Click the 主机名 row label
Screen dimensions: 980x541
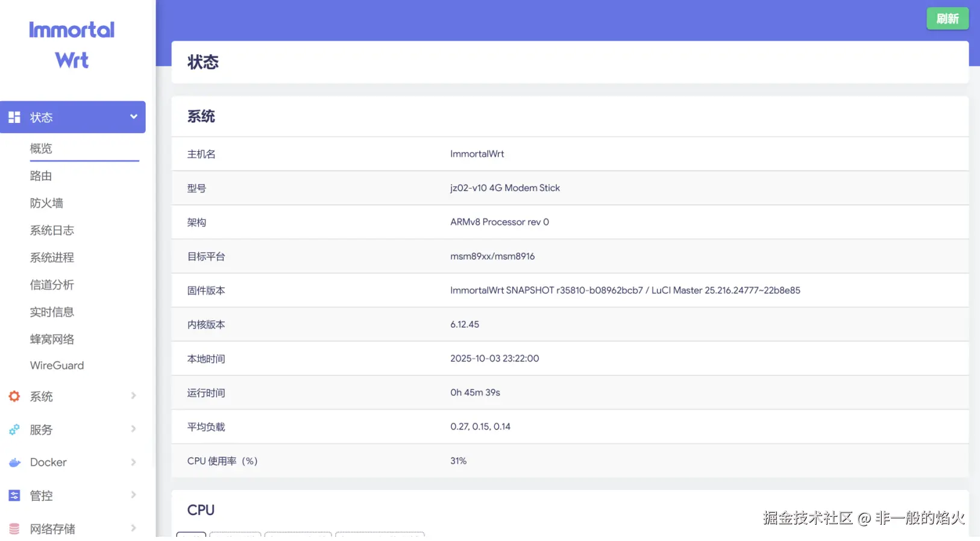201,154
